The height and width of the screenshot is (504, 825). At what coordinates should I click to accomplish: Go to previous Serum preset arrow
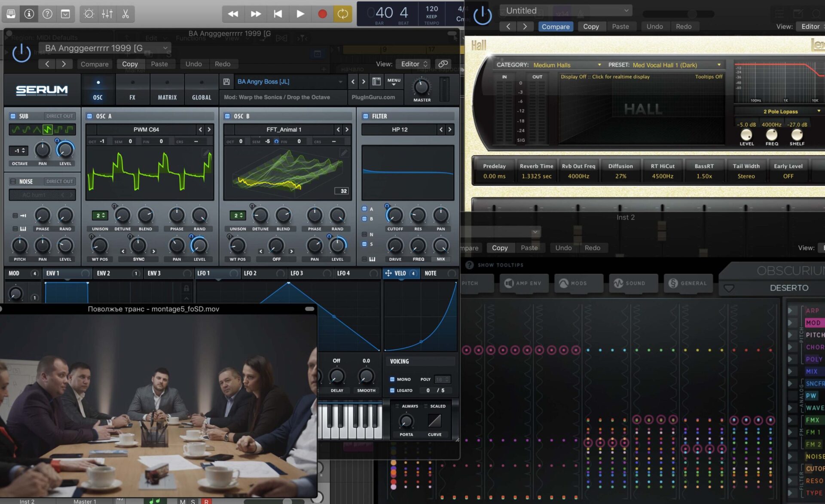click(353, 81)
